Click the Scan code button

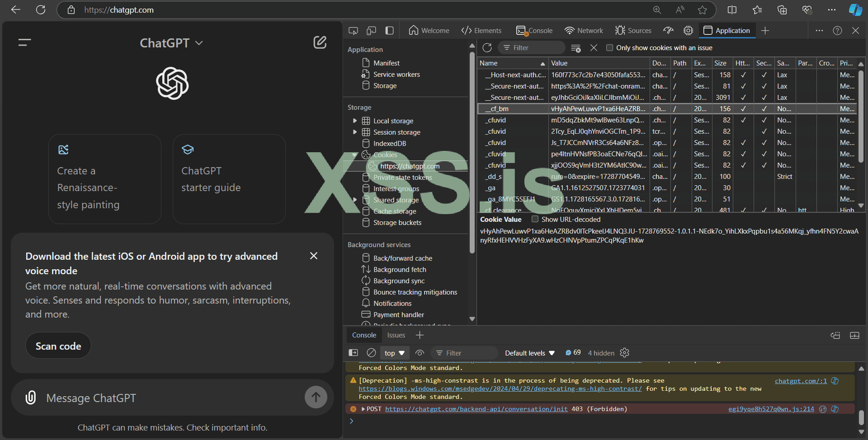pyautogui.click(x=58, y=346)
